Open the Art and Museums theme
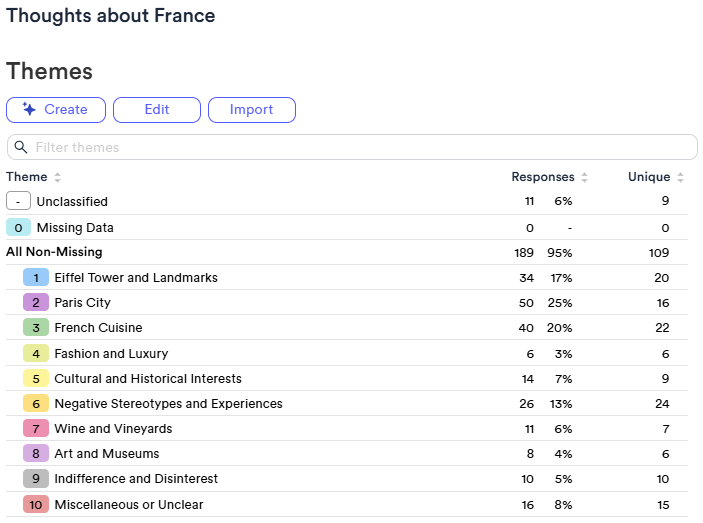 point(107,454)
